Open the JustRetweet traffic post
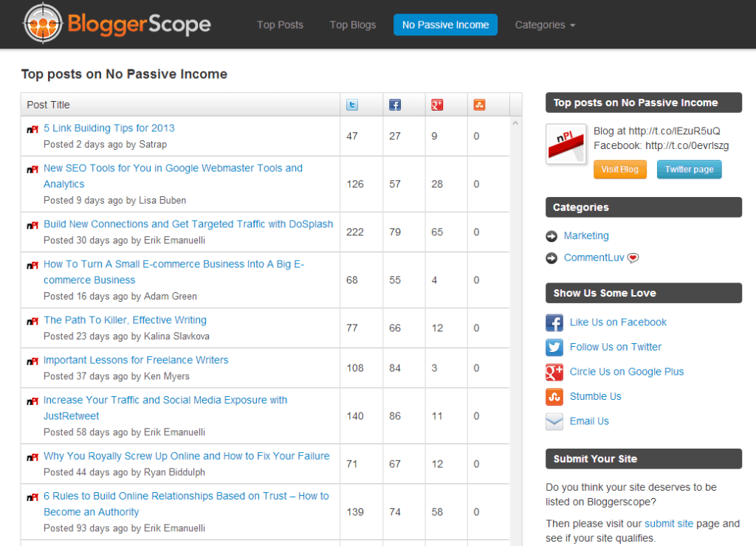The height and width of the screenshot is (546, 756). click(165, 408)
